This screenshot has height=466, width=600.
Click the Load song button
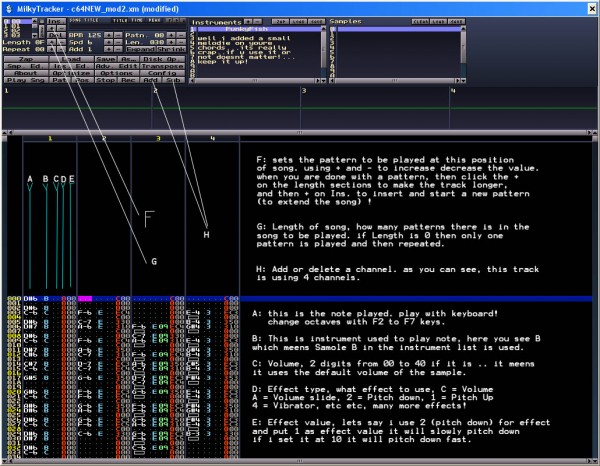click(72, 59)
